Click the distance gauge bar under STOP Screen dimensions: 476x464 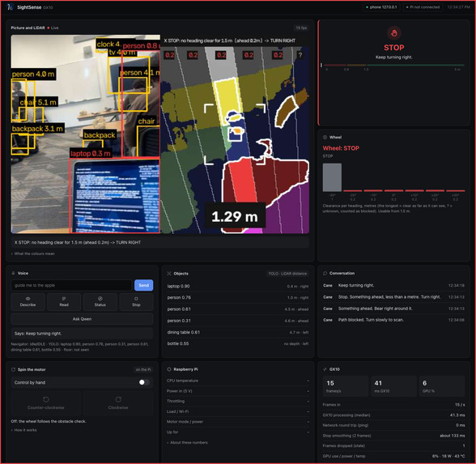393,65
